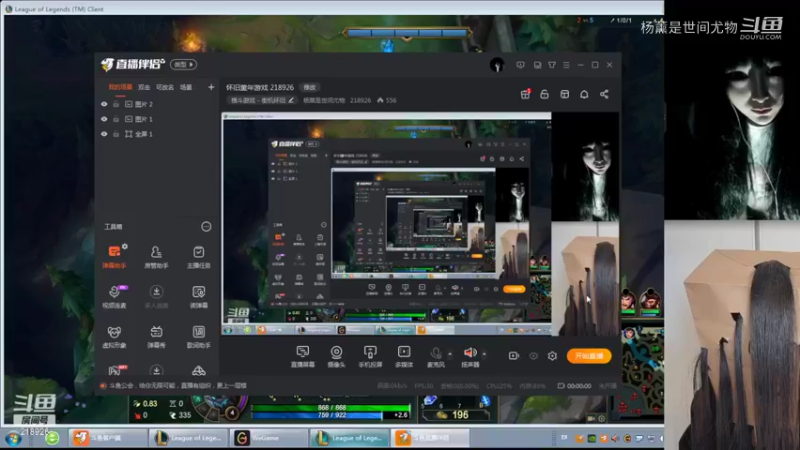The image size is (800, 450).
Task: Open the shirt skin icon in title bar
Action: 552,65
